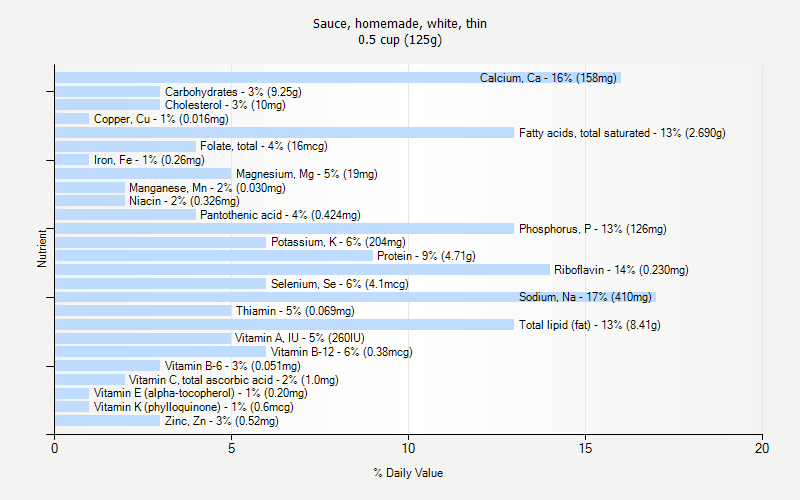Click the Vitamin B-6 - 3% label
This screenshot has height=500, width=800.
[x=232, y=366]
